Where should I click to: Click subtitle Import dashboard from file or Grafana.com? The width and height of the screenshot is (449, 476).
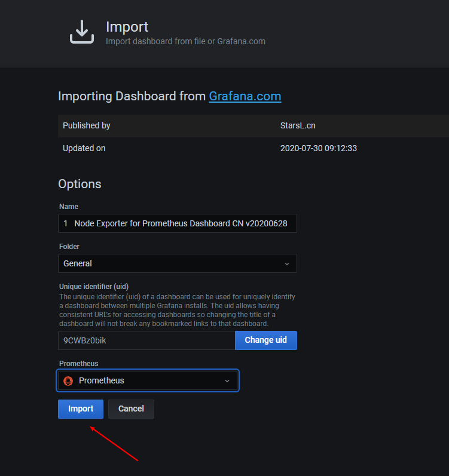pos(185,41)
